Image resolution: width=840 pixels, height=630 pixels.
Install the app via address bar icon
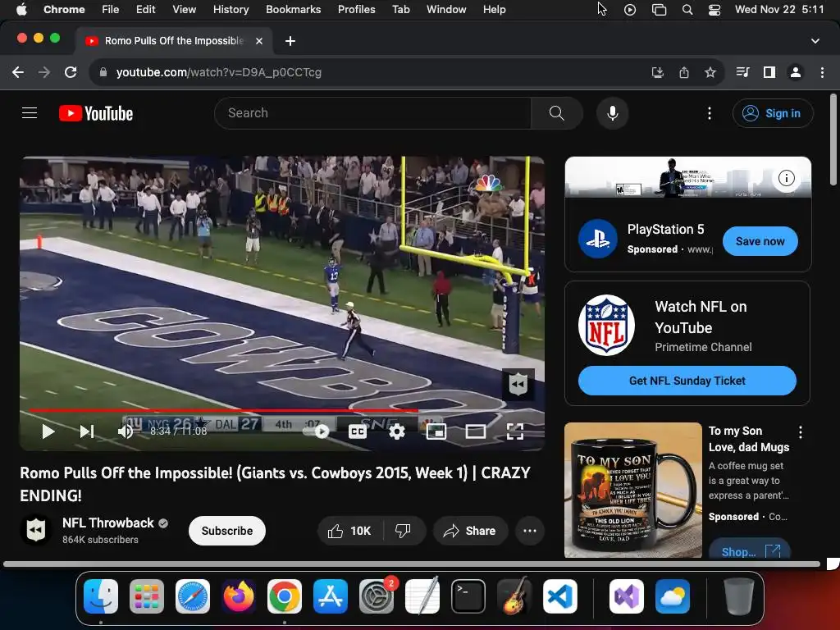[x=657, y=72]
